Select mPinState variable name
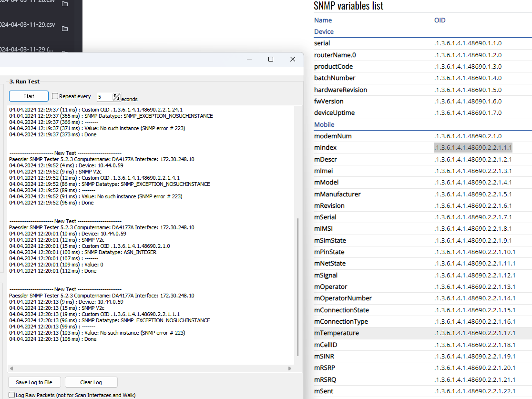This screenshot has height=399, width=532. 329,252
